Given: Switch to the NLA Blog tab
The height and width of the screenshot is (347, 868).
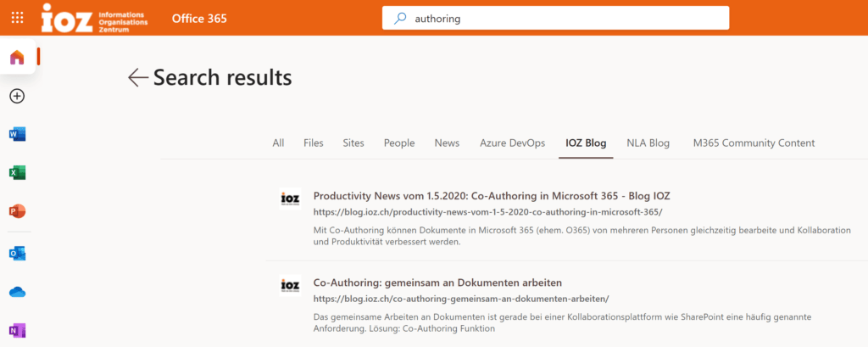Looking at the screenshot, I should (648, 143).
